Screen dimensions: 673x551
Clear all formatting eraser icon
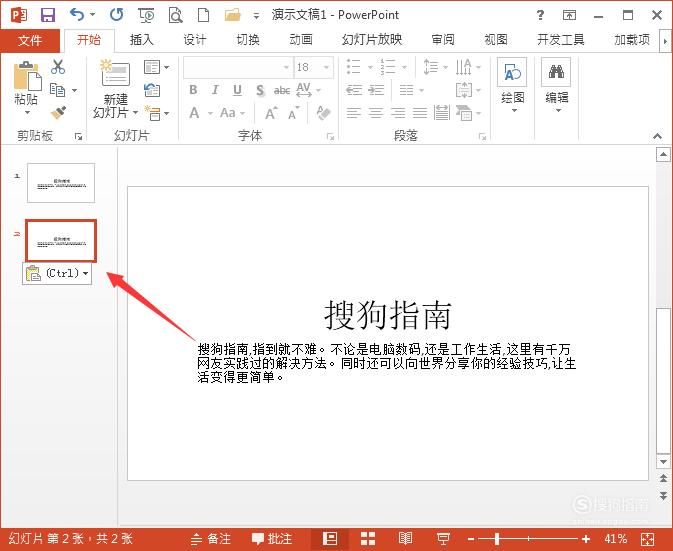[x=324, y=113]
